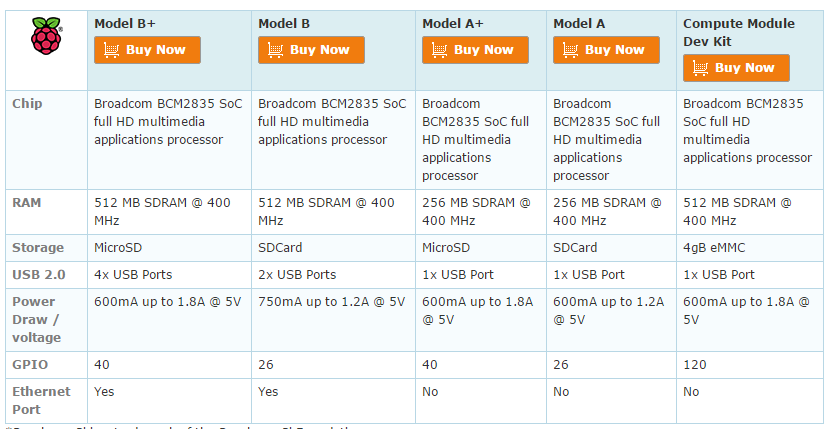The image size is (831, 429).
Task: Select the Compute Module Dev Kit heading
Action: point(739,32)
